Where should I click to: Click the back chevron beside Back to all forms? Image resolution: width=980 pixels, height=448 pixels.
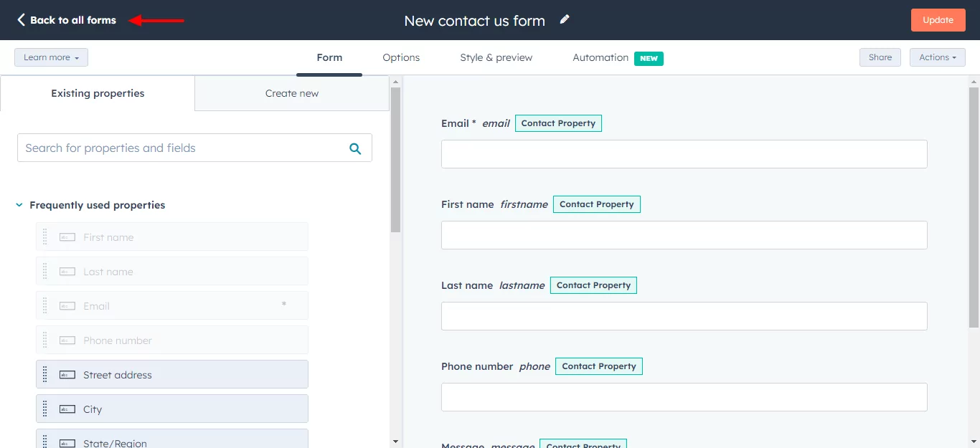(x=21, y=20)
